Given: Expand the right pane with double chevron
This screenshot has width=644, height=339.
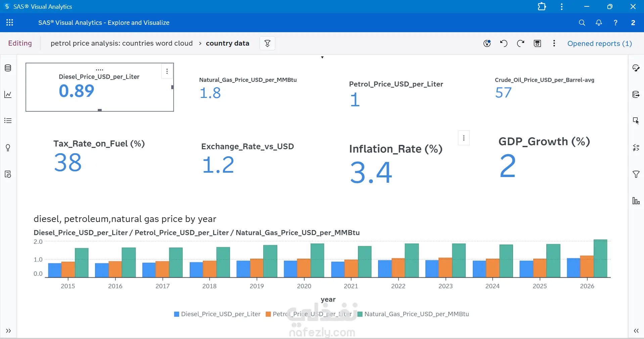Looking at the screenshot, I should 636,331.
